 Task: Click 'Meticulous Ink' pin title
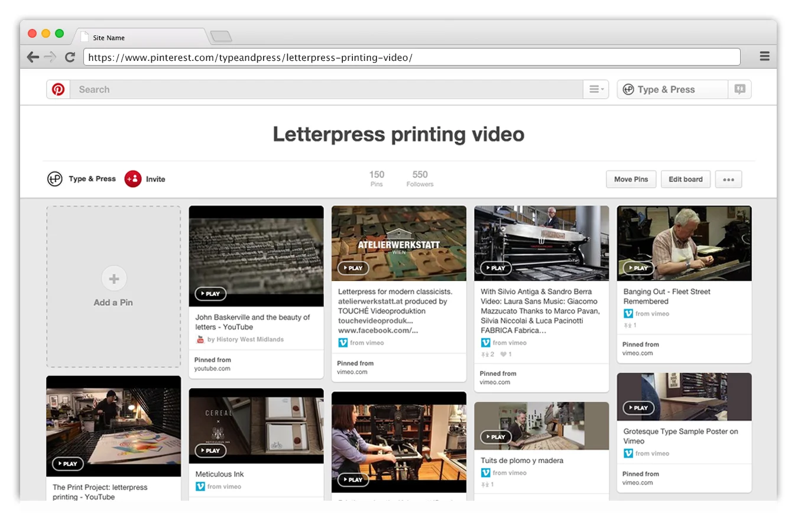219,474
